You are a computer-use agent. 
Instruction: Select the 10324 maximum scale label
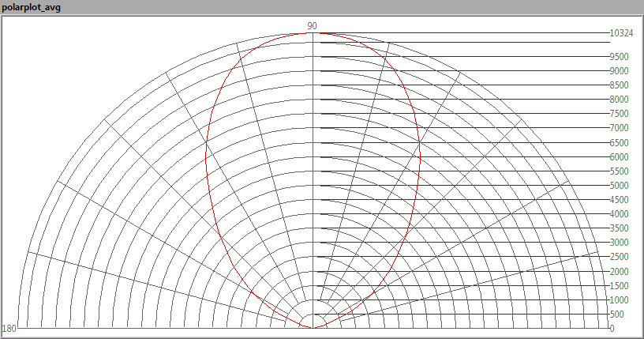click(621, 33)
